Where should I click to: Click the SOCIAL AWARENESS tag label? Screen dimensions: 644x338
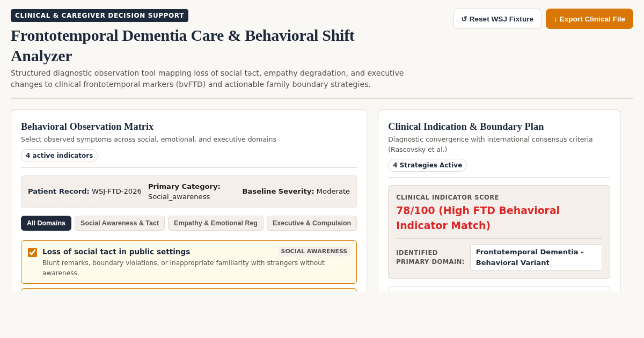tap(314, 251)
